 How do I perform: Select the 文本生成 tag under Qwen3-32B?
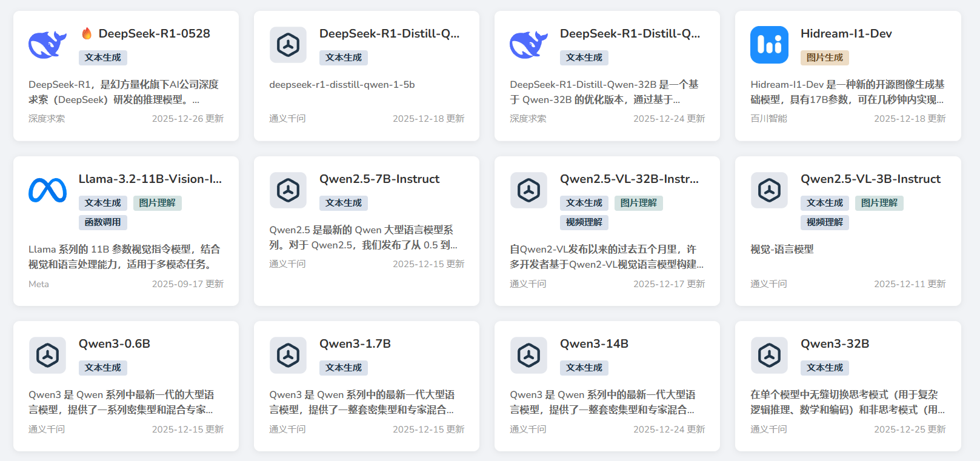825,368
